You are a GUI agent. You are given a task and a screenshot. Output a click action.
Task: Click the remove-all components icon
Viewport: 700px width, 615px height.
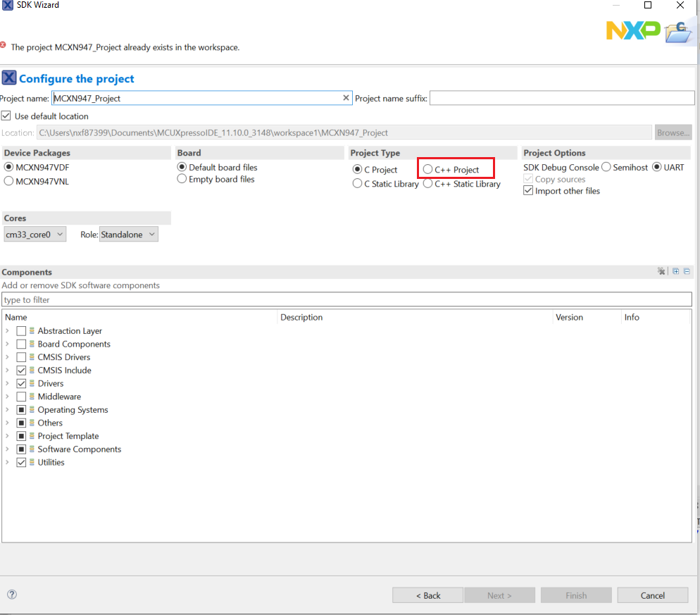tap(661, 271)
